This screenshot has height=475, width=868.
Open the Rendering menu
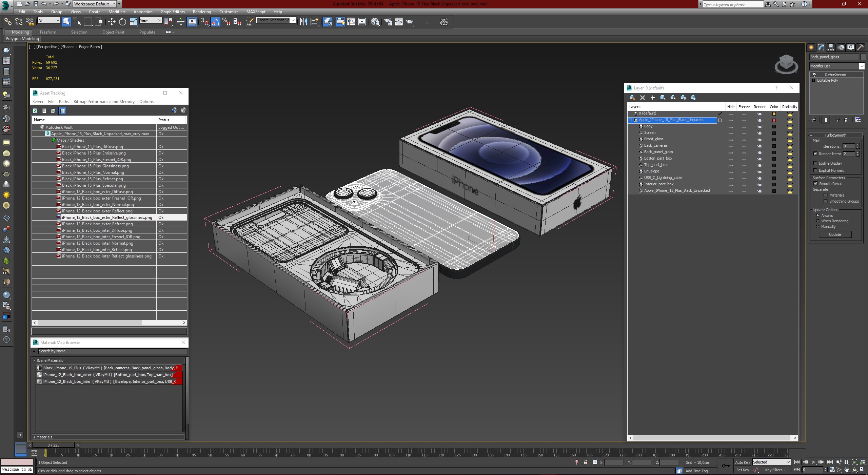pyautogui.click(x=202, y=12)
